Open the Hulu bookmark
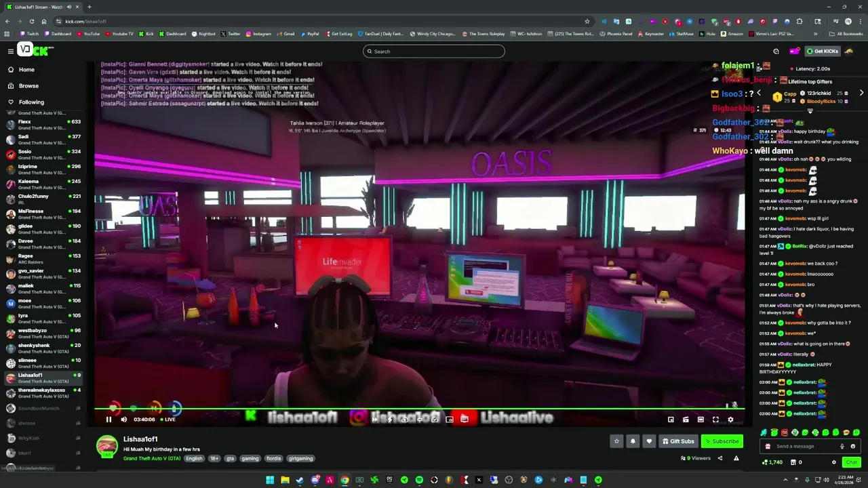 coord(707,33)
